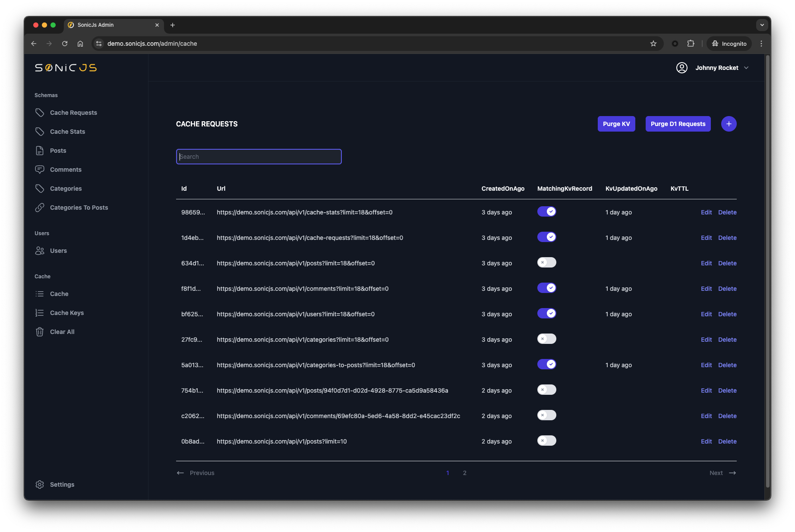
Task: Open the browser extensions puzzle menu
Action: 691,44
